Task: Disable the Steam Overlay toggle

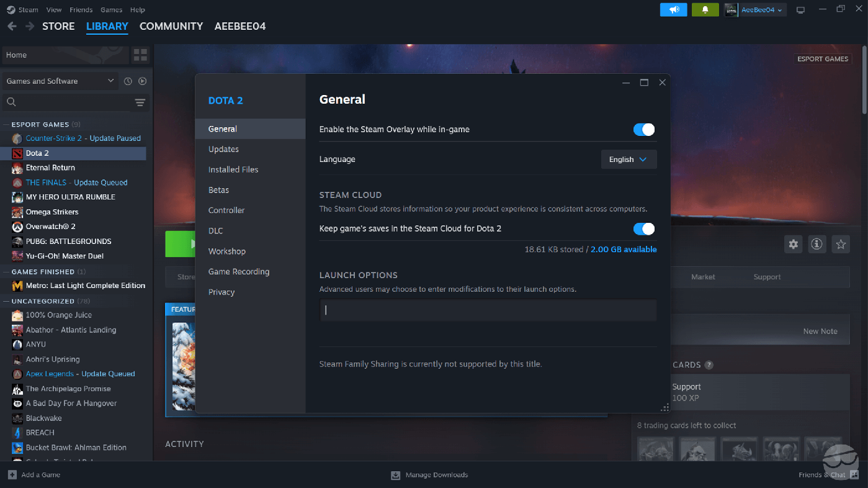Action: click(x=643, y=130)
